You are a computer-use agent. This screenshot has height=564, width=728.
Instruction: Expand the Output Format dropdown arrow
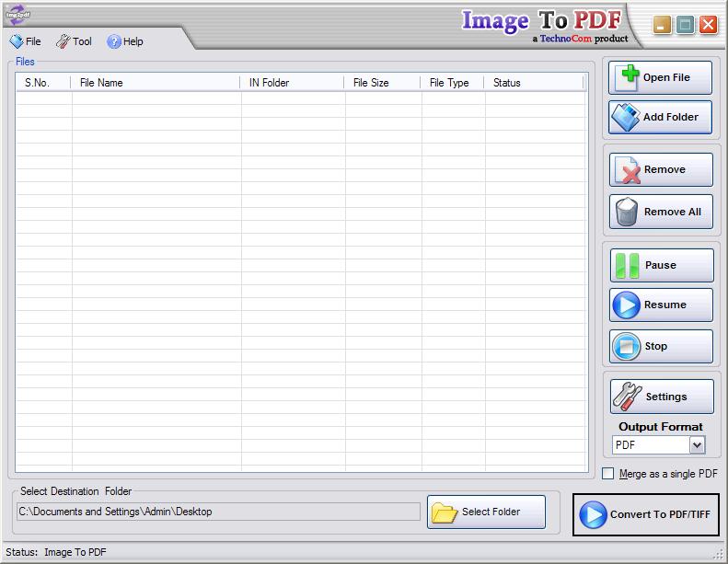pyautogui.click(x=697, y=445)
